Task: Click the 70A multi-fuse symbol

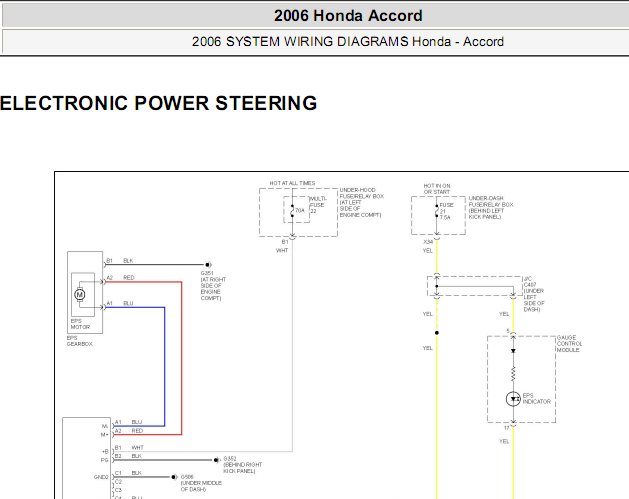Action: tap(292, 211)
